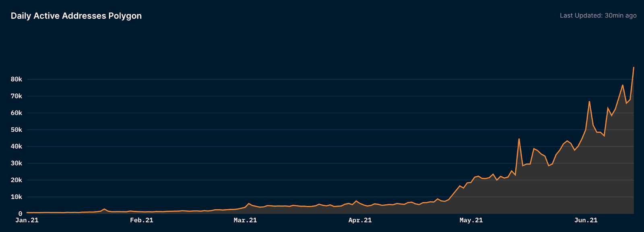Click the 80k y-axis label
644x232 pixels.
(x=17, y=79)
